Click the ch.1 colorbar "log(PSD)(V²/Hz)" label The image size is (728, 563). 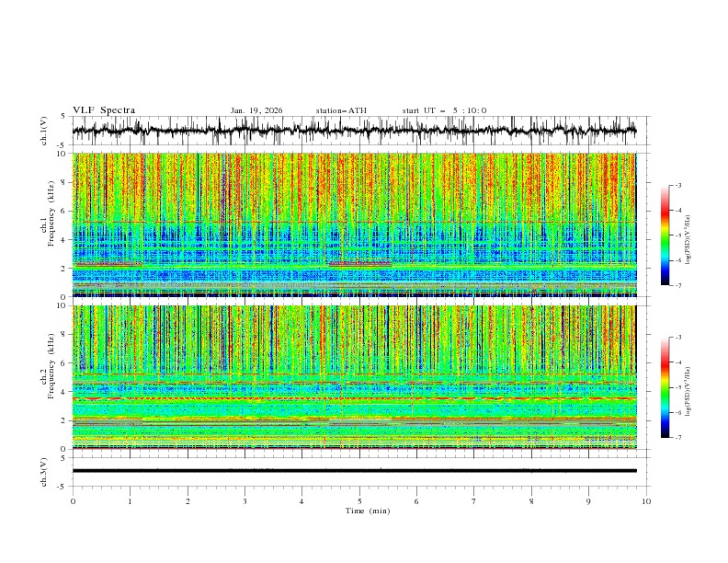pos(688,240)
